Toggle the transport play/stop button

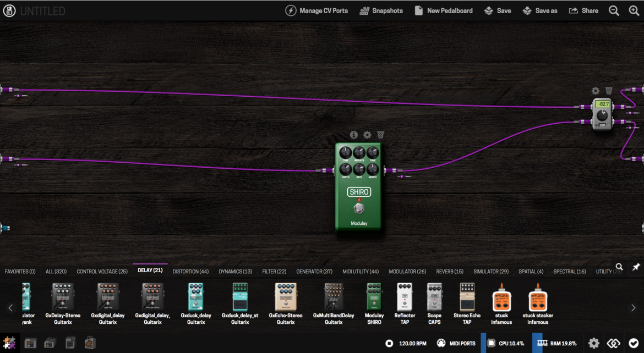(x=389, y=343)
